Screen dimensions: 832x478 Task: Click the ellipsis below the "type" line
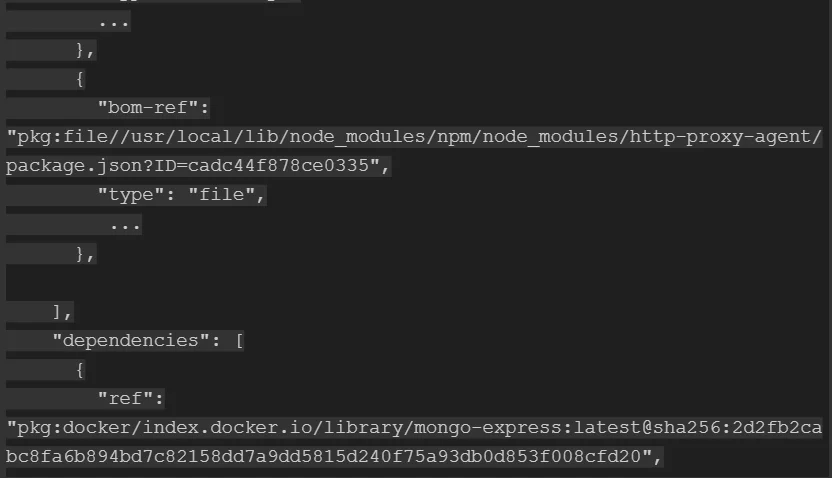(x=125, y=225)
